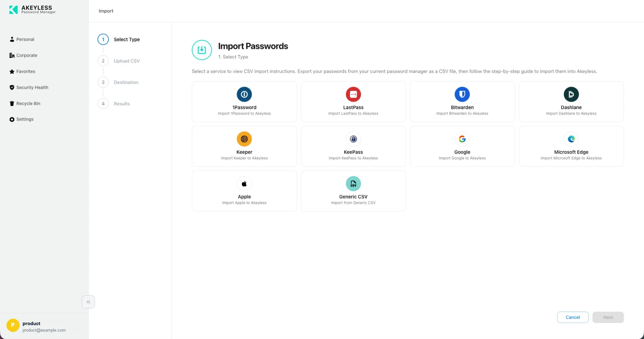
Task: Click the Keeper orange logo icon
Action: [x=244, y=139]
